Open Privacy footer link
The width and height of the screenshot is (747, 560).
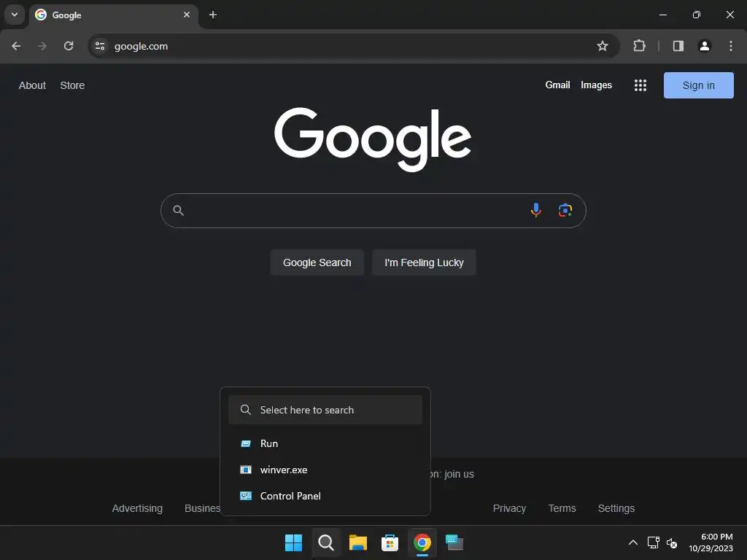pyautogui.click(x=509, y=508)
